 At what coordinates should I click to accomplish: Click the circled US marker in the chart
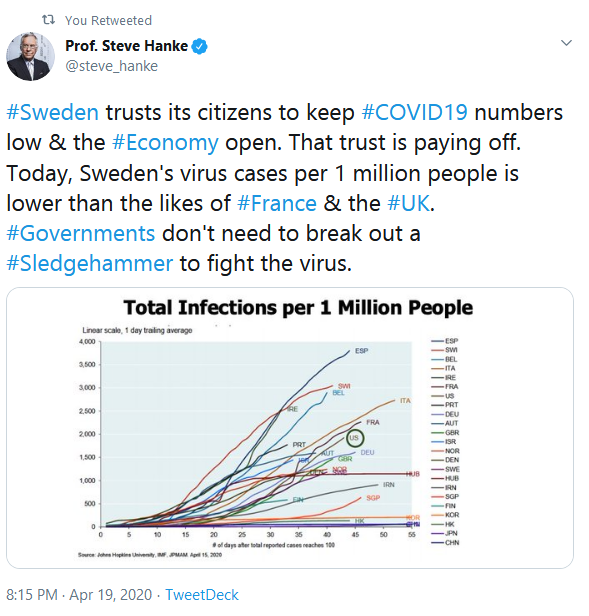pos(355,438)
